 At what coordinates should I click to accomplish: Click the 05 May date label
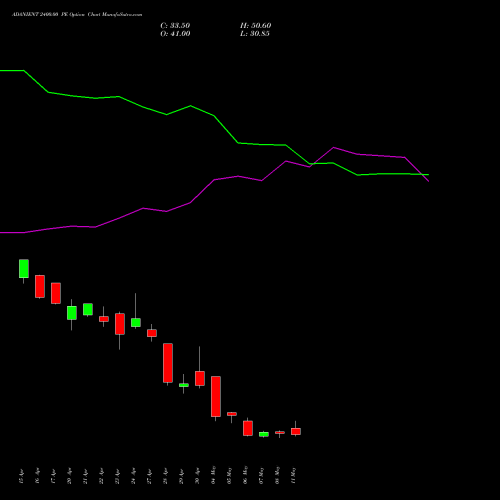[230, 475]
